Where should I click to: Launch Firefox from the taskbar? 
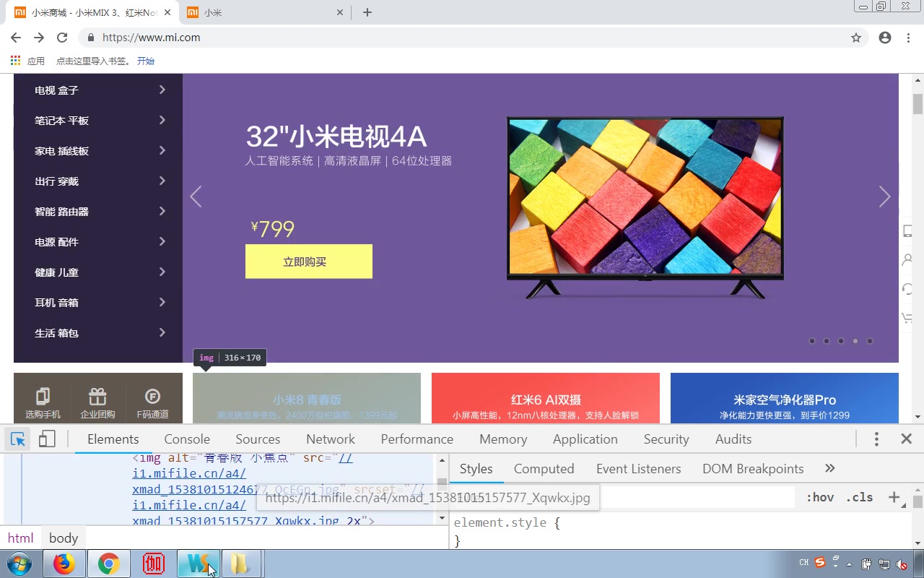64,564
